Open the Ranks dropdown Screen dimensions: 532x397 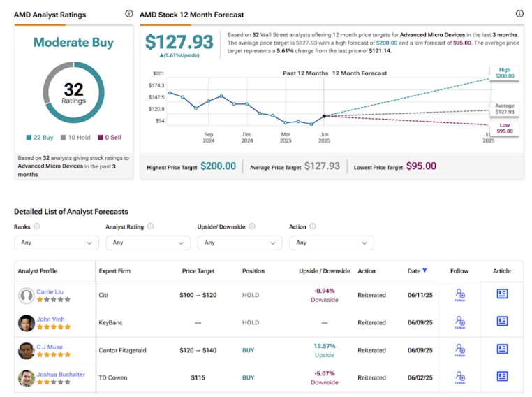pos(57,243)
